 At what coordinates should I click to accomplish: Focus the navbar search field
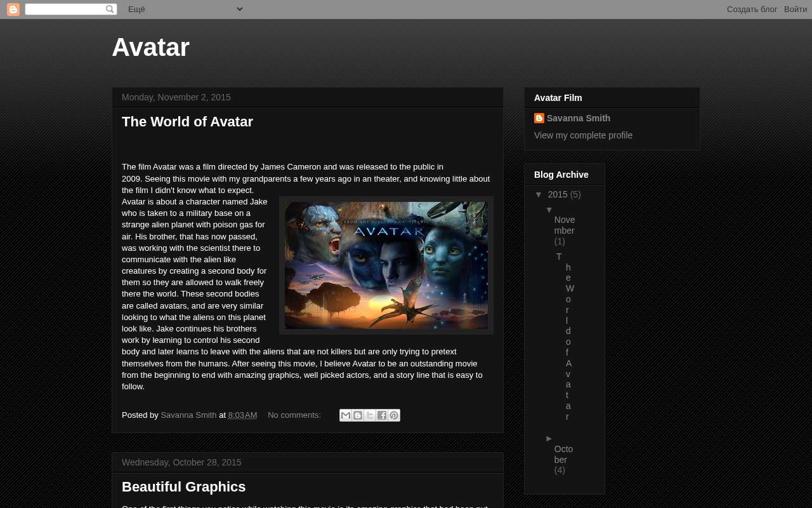[x=65, y=9]
